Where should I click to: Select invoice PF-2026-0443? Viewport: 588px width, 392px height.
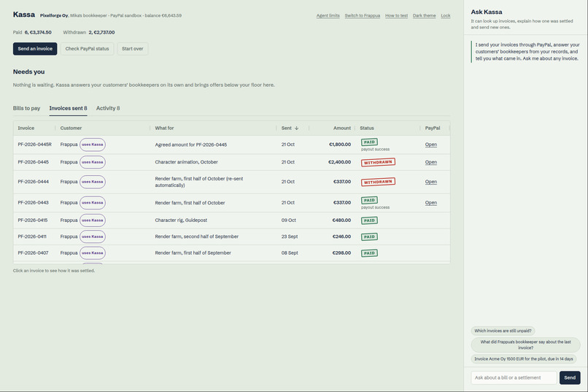click(x=33, y=202)
